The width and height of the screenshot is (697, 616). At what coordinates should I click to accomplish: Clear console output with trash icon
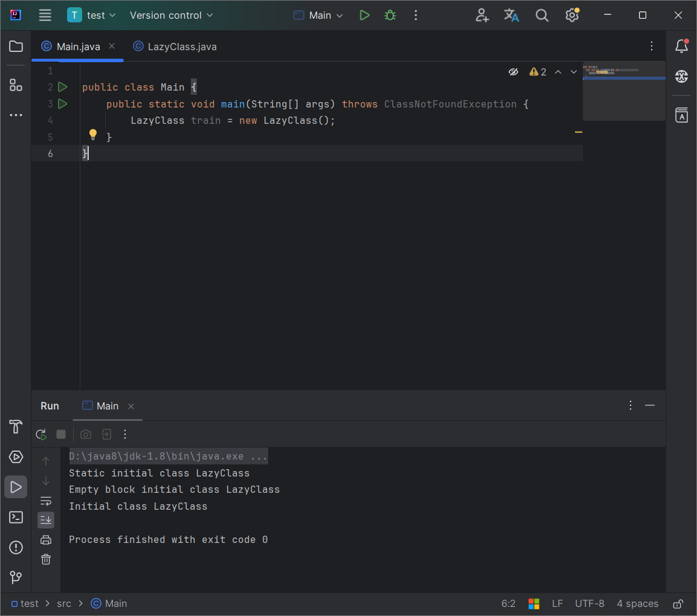coord(46,559)
